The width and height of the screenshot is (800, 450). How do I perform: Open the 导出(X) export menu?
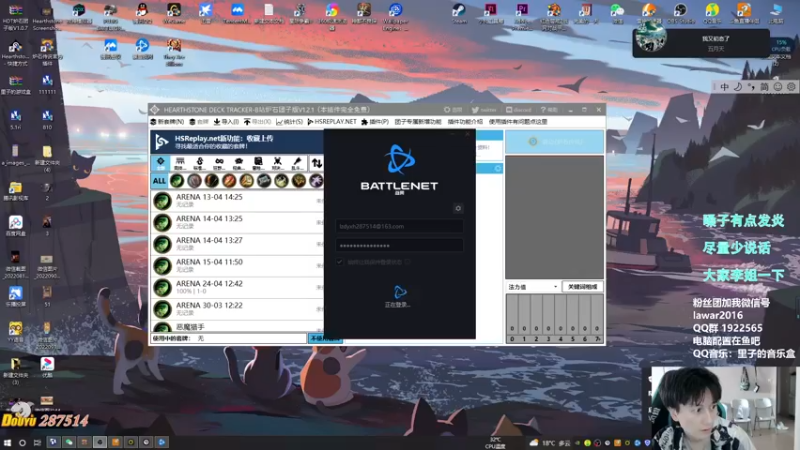point(257,122)
